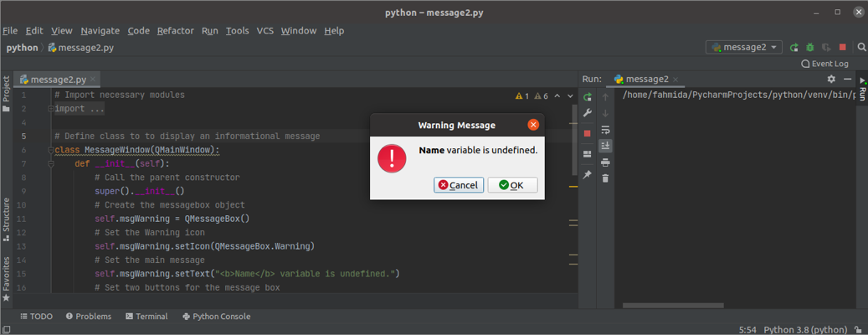
Task: Open the Refactor menu
Action: (175, 31)
